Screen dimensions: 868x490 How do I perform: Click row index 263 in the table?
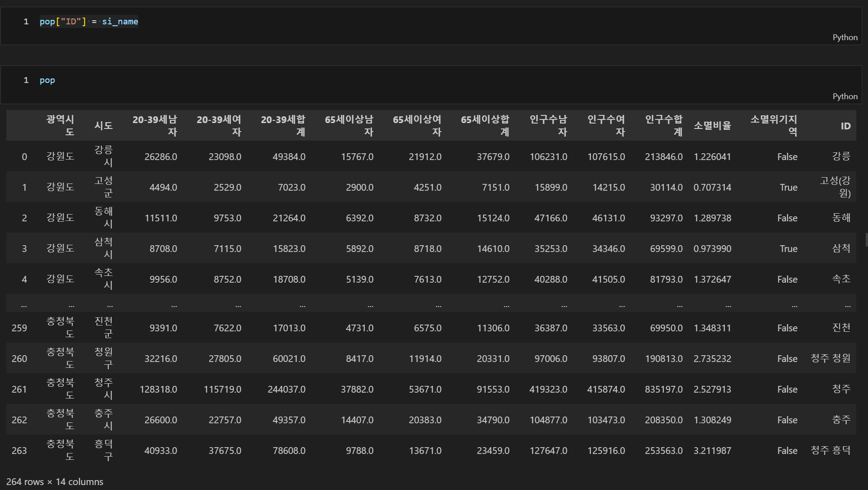[x=19, y=451]
